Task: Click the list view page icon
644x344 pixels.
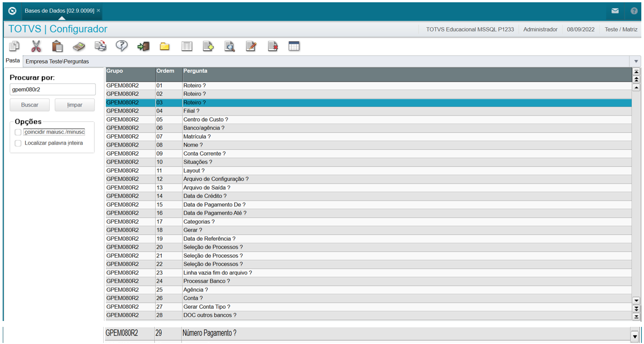Action: click(186, 47)
